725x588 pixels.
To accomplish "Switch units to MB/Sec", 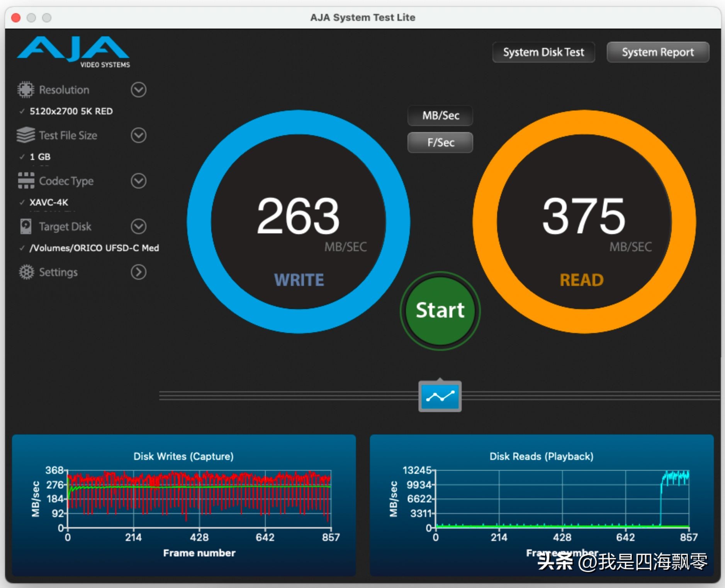I will [440, 116].
